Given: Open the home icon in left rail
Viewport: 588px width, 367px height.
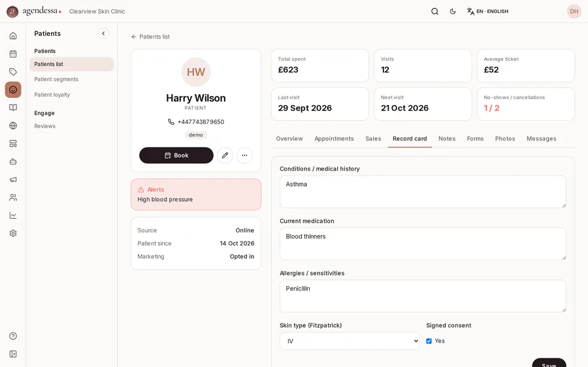Looking at the screenshot, I should [x=13, y=36].
